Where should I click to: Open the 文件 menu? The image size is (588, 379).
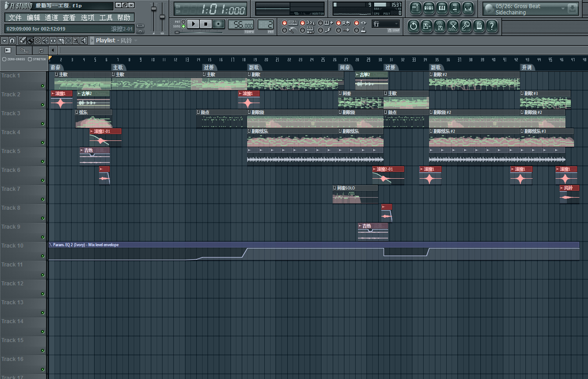pos(15,18)
